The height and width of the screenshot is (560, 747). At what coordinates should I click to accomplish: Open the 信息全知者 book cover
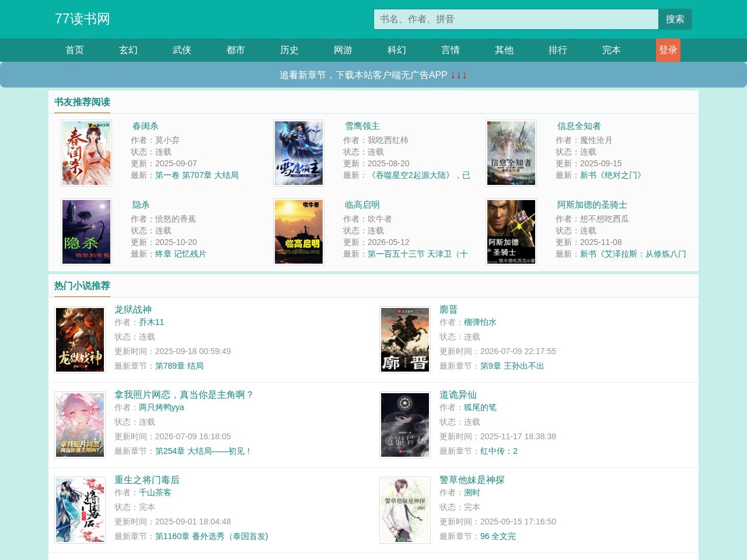click(x=511, y=153)
